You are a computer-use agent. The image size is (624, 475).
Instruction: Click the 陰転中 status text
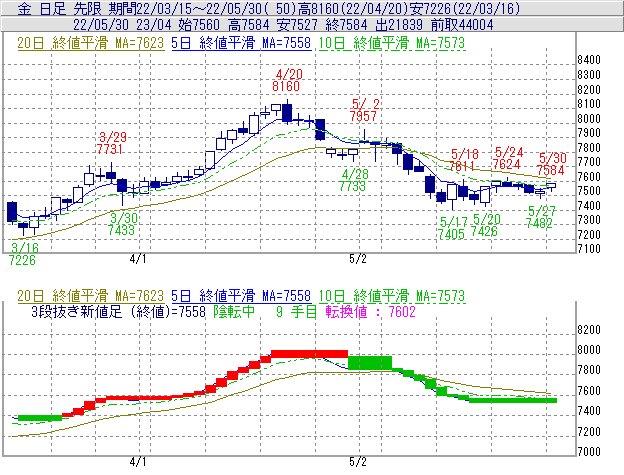[x=234, y=311]
